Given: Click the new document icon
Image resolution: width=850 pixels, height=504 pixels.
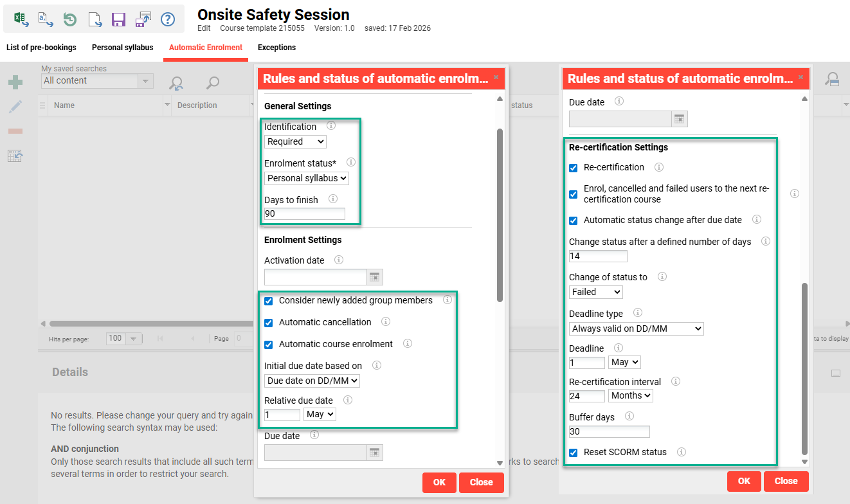Looking at the screenshot, I should click(x=95, y=19).
